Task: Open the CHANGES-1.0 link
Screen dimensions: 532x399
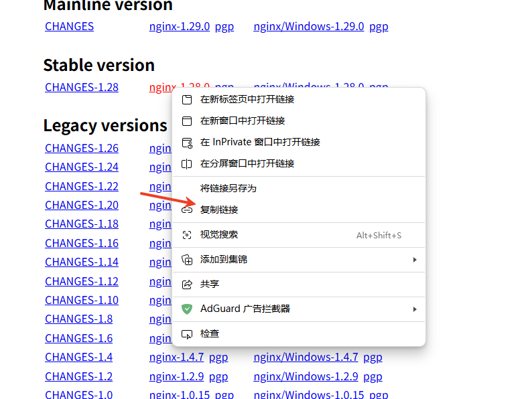Action: point(78,394)
